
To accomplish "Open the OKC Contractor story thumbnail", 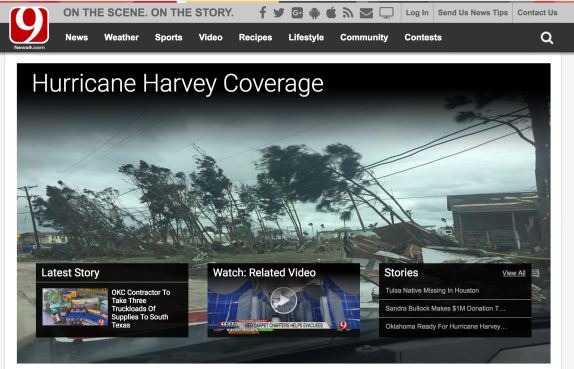I will point(75,307).
